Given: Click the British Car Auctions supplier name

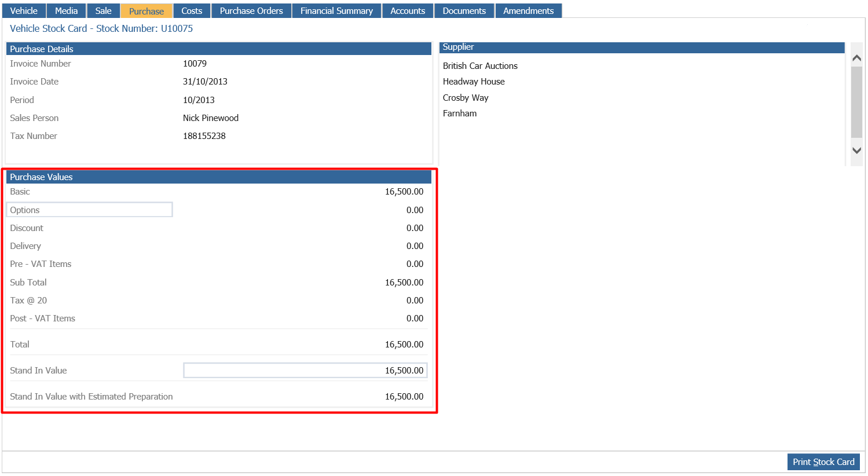Looking at the screenshot, I should tap(480, 66).
